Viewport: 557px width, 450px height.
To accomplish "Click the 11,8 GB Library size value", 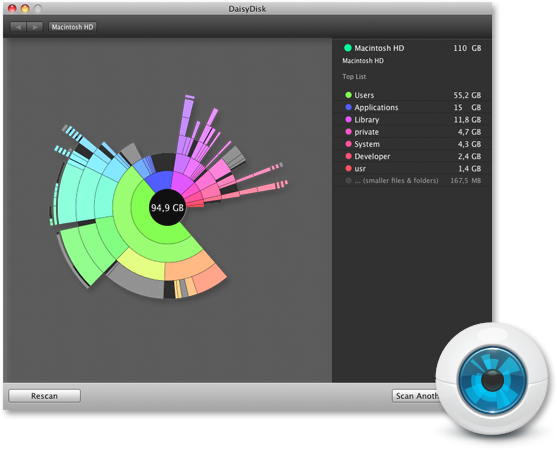I will pos(467,120).
